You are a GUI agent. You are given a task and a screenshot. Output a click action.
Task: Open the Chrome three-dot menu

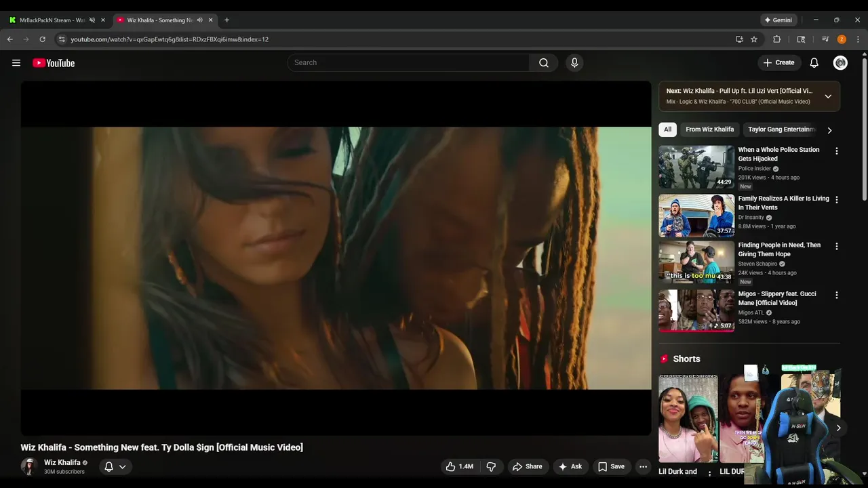pos(858,39)
